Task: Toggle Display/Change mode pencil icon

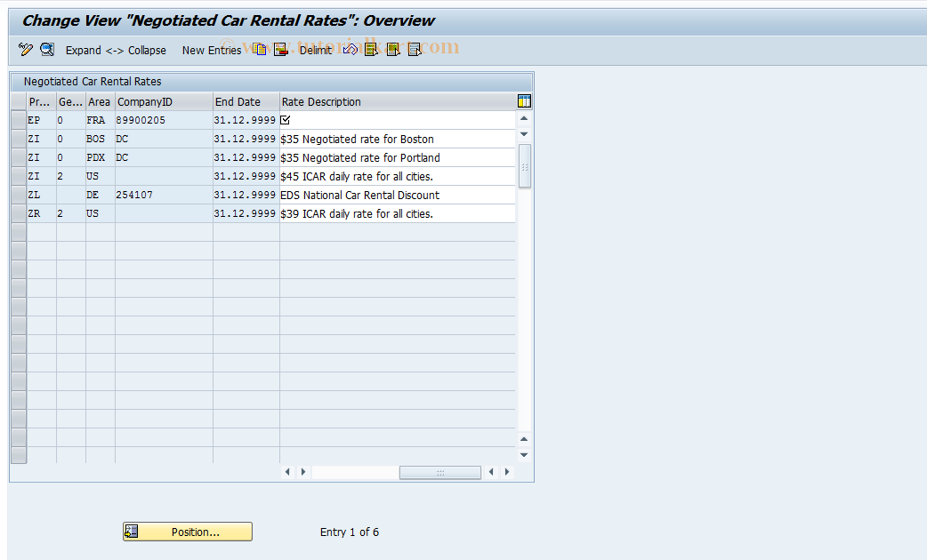Action: (x=26, y=50)
